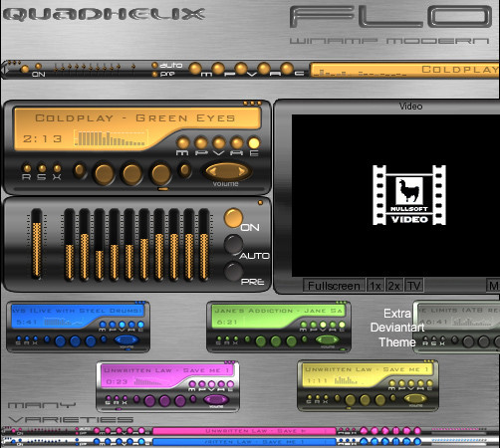The height and width of the screenshot is (448, 500).
Task: Click the middle large round playback button on the main player
Action: [131, 174]
